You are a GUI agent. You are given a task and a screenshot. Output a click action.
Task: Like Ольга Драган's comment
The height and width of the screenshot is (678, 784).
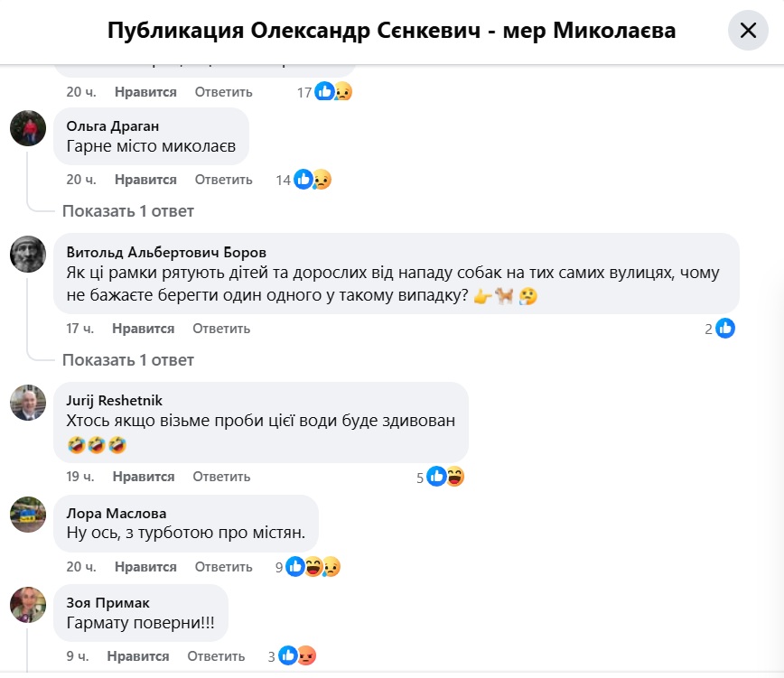point(145,180)
